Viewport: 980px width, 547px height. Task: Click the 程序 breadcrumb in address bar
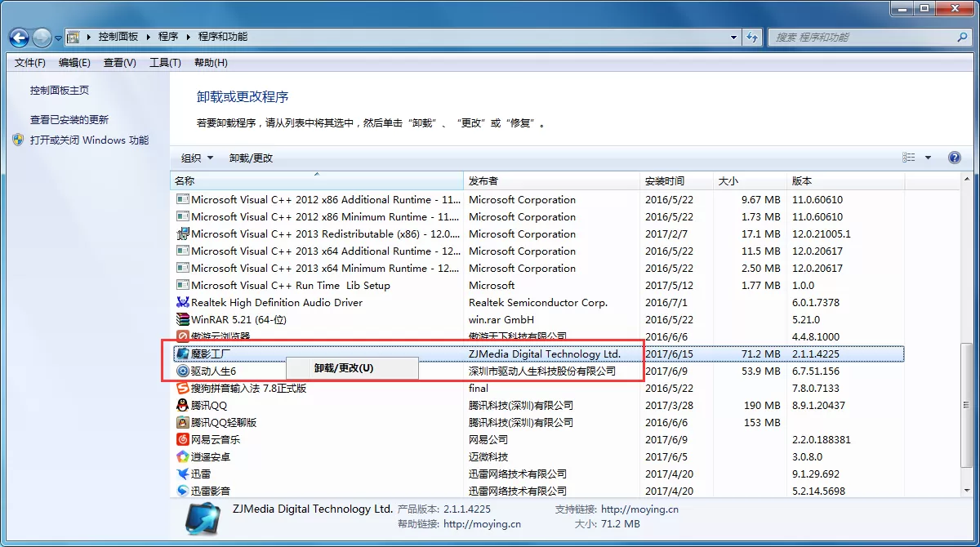click(168, 37)
